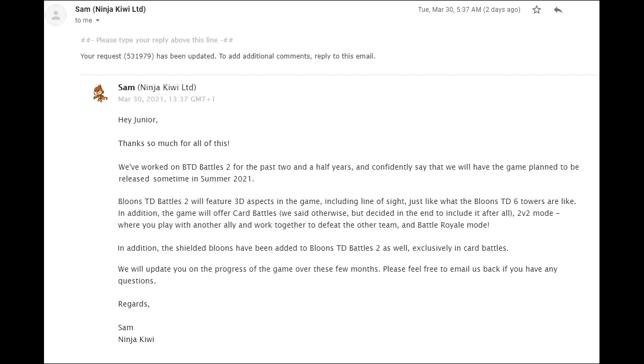Click the paragraph mentioning Summer 2021 release
The height and width of the screenshot is (364, 644).
pos(348,173)
